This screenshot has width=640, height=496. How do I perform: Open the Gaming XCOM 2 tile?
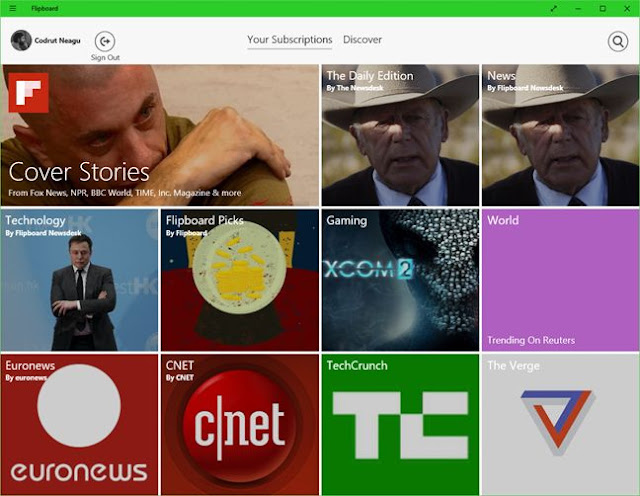[400, 280]
